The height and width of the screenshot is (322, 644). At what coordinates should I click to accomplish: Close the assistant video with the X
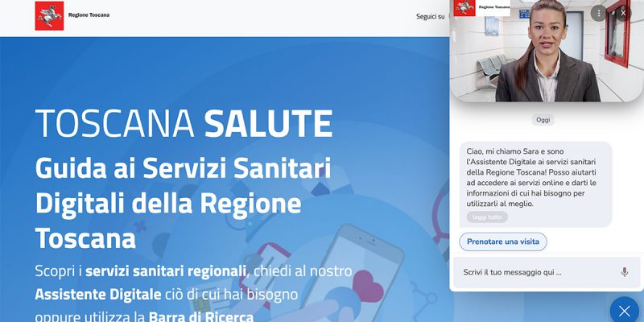623,13
